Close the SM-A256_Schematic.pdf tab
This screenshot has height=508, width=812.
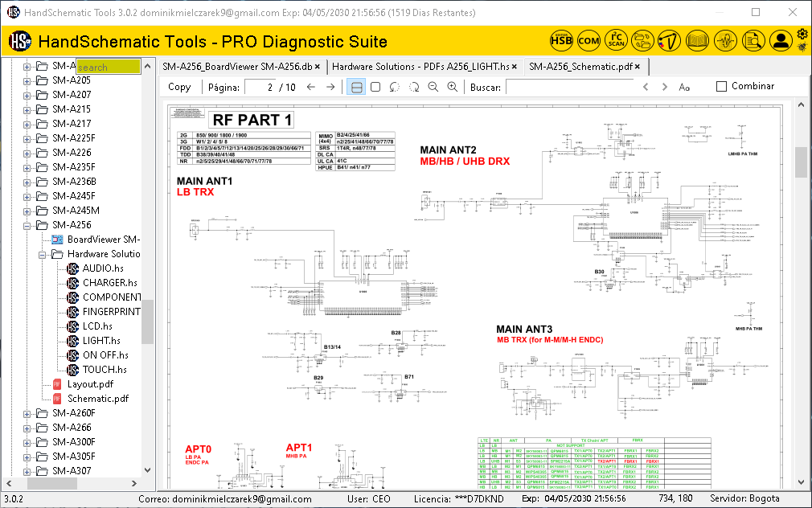pyautogui.click(x=638, y=67)
